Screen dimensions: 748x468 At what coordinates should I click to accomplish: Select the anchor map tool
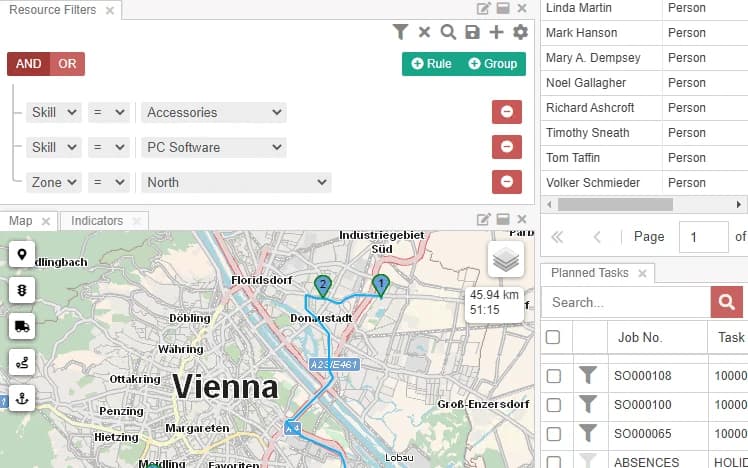[22, 398]
